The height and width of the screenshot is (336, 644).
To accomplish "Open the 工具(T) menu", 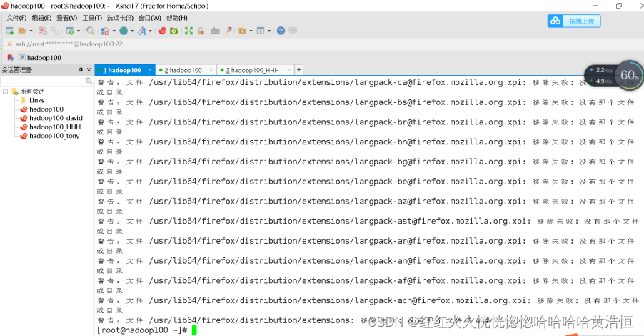I will (92, 18).
